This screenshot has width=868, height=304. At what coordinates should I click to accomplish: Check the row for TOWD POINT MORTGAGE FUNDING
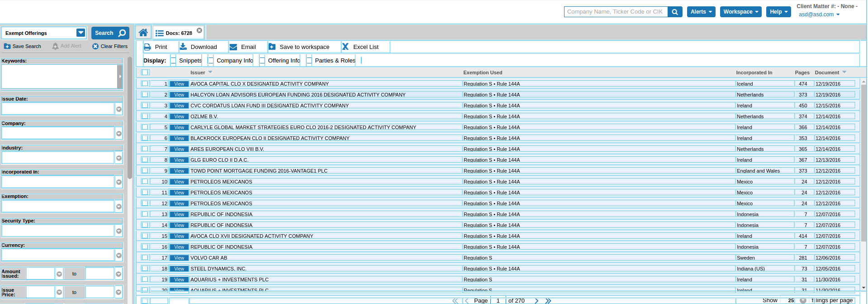point(145,170)
